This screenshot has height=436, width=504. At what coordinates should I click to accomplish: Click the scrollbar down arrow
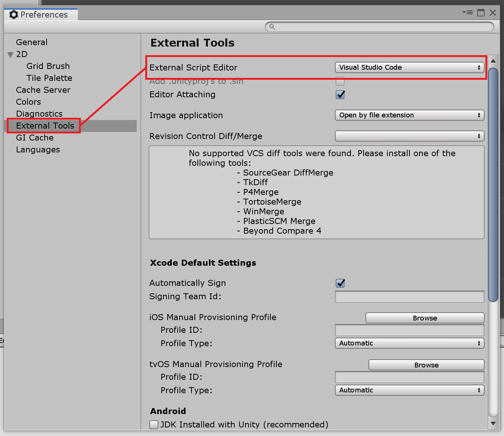(493, 424)
